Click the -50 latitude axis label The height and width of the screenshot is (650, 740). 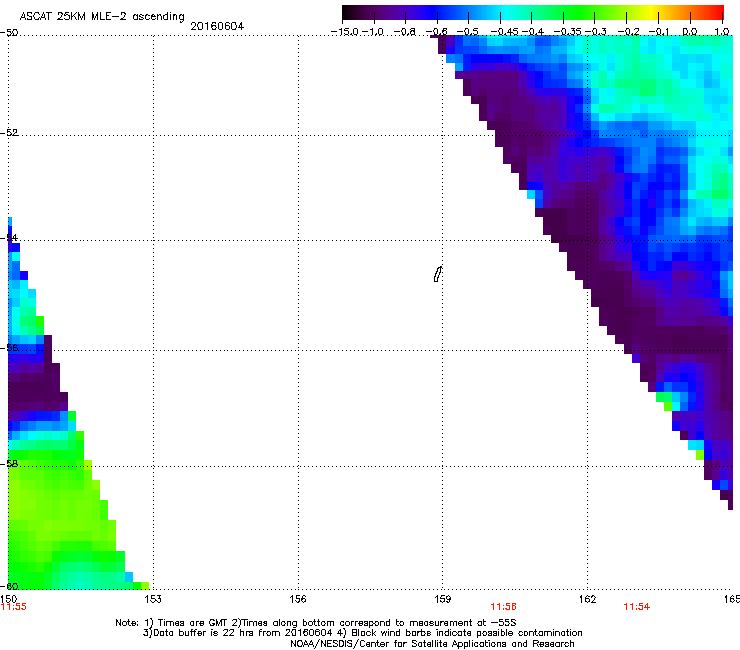(x=9, y=33)
